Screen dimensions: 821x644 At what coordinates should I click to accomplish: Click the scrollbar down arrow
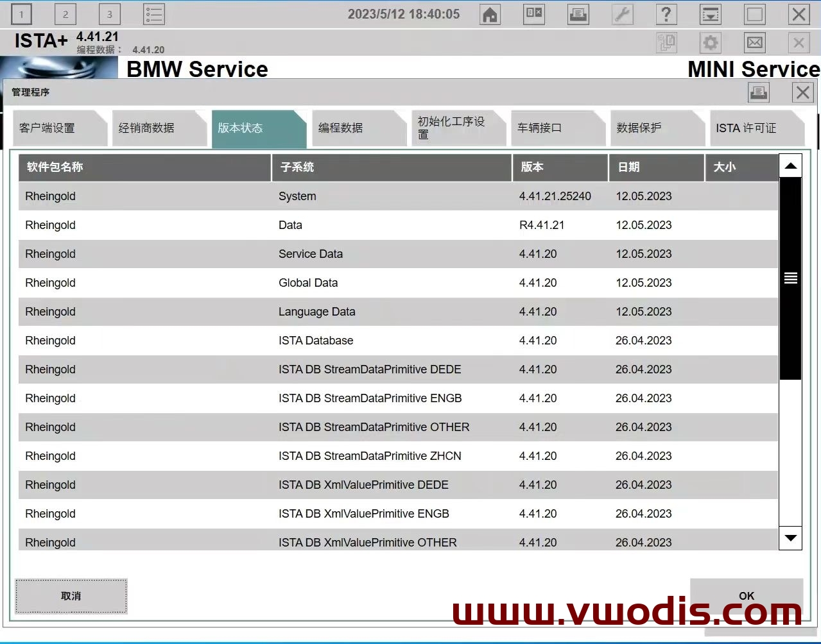(x=790, y=539)
